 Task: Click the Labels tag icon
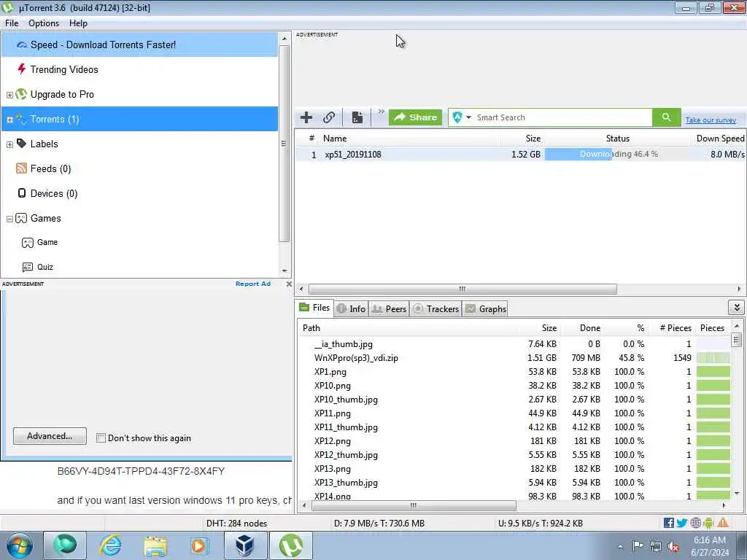click(21, 144)
